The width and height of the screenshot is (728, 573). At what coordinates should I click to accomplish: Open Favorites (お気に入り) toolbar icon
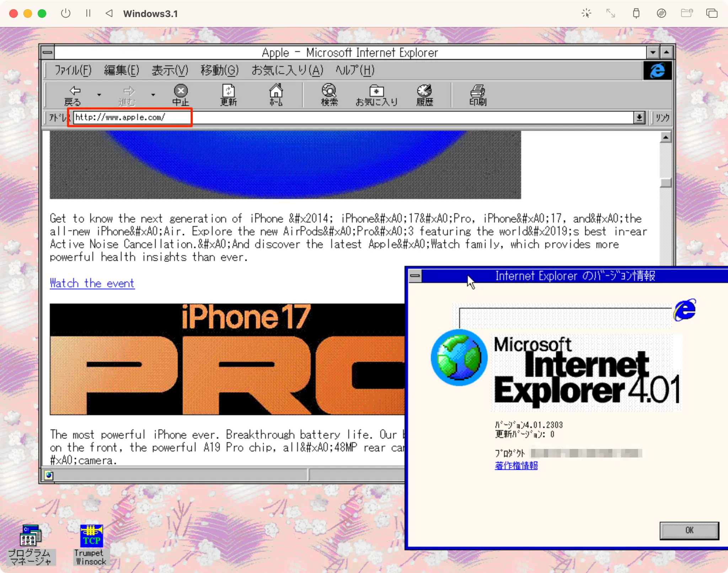(x=376, y=95)
